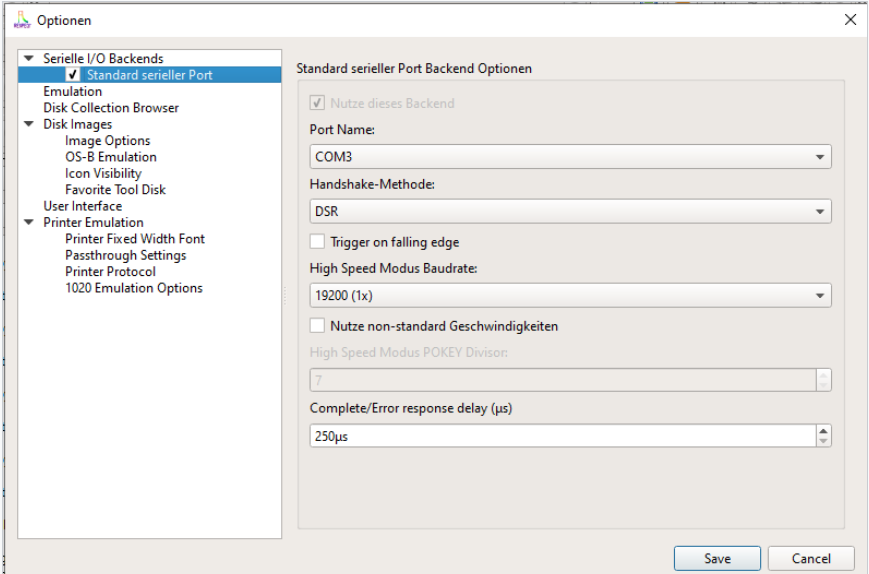Collapse the Serielle I/O Backends tree node
The height and width of the screenshot is (574, 869).
[x=28, y=59]
